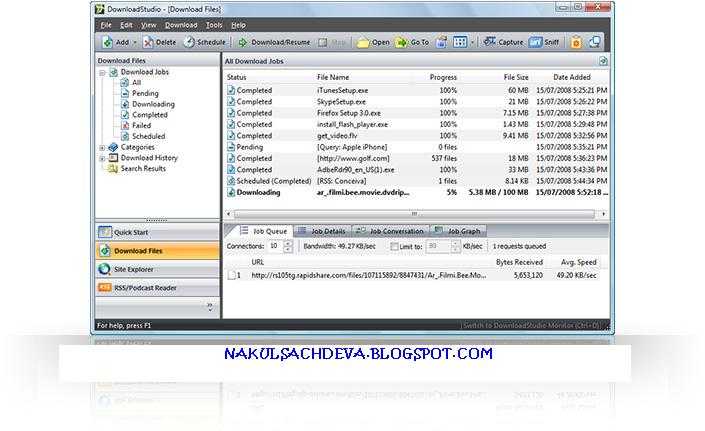Open the Tools menu
This screenshot has width=705, height=431.
coord(214,25)
